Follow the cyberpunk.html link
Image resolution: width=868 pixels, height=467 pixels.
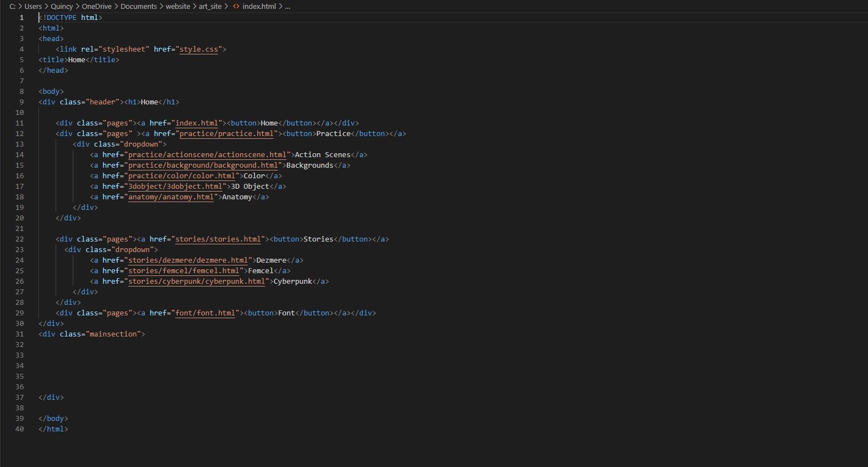(196, 281)
